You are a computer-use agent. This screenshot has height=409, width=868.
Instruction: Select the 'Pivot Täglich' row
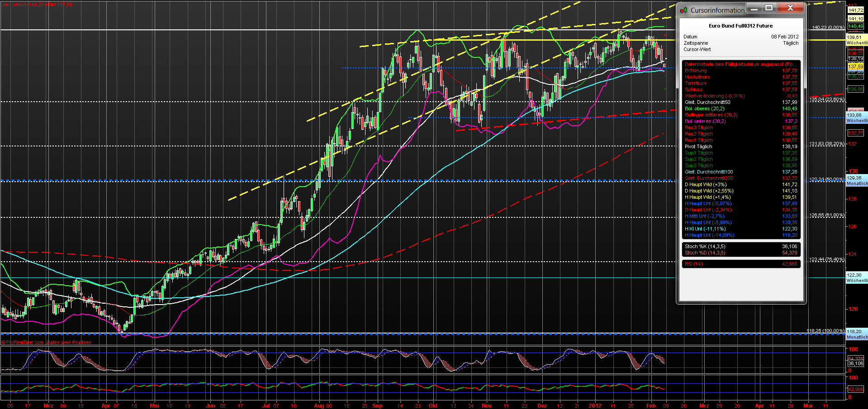point(741,146)
